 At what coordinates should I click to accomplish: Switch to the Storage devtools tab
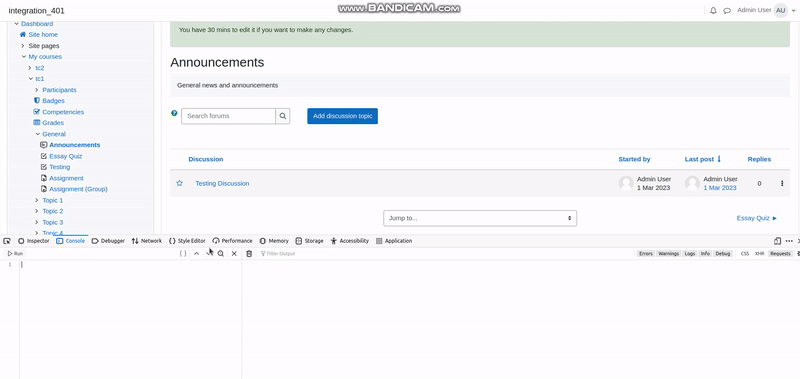click(x=309, y=241)
